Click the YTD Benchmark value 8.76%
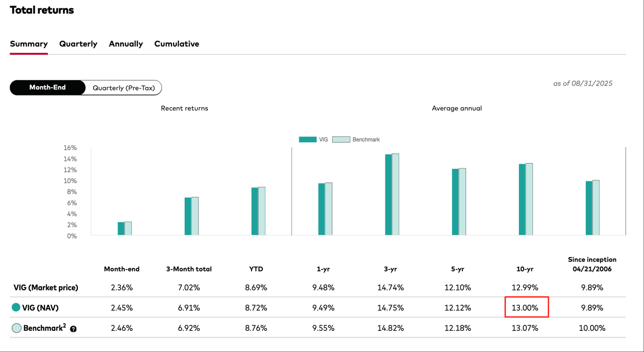This screenshot has width=644, height=352. [x=257, y=328]
